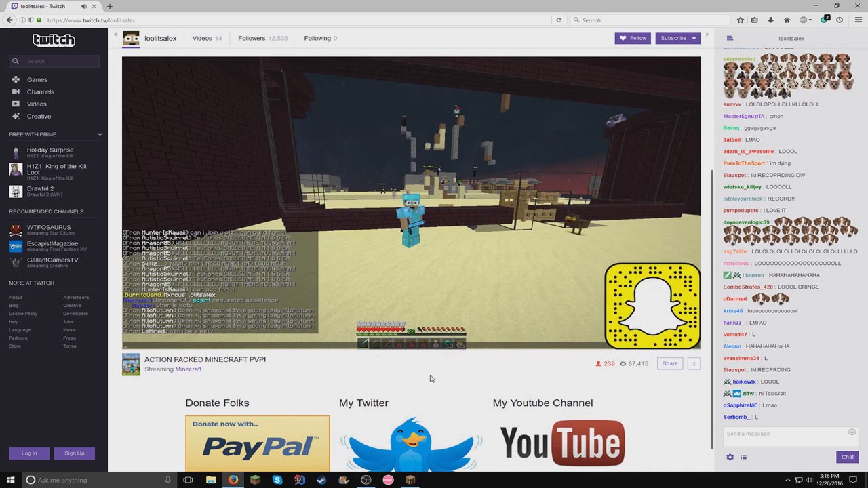Screen dimensions: 868x488
Task: Click the loolitsalex channel avatar
Action: pos(131,39)
